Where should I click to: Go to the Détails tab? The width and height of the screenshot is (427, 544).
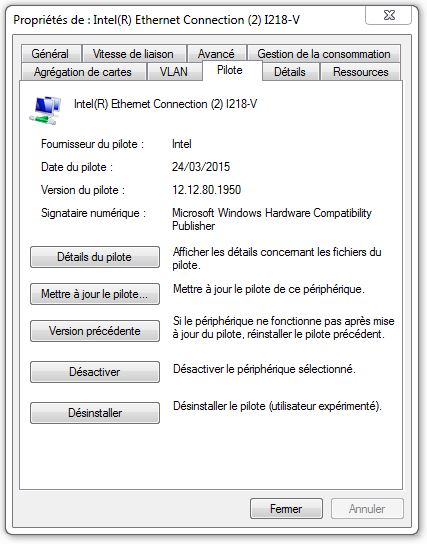click(x=290, y=72)
